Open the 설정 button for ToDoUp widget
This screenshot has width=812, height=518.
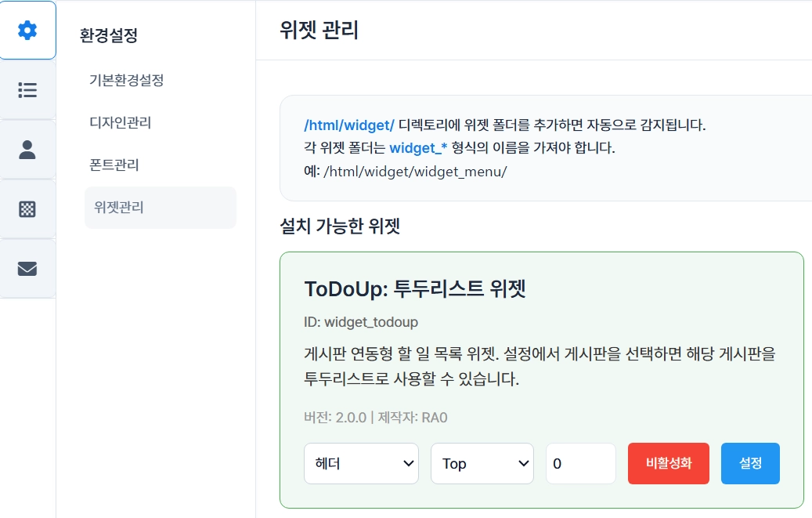pyautogui.click(x=750, y=463)
